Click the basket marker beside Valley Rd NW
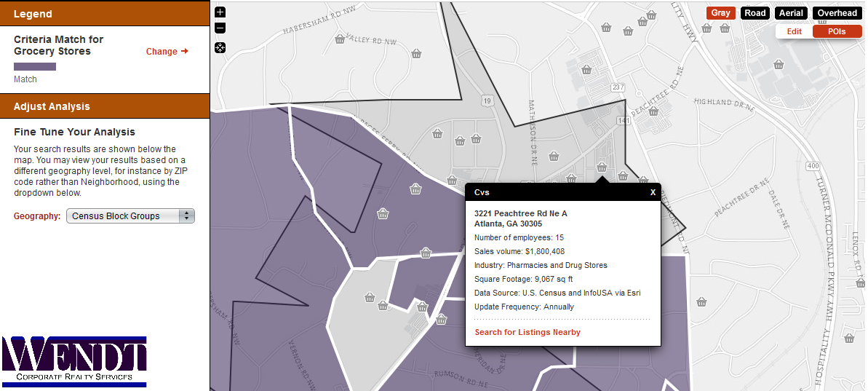The image size is (868, 391). tap(339, 39)
